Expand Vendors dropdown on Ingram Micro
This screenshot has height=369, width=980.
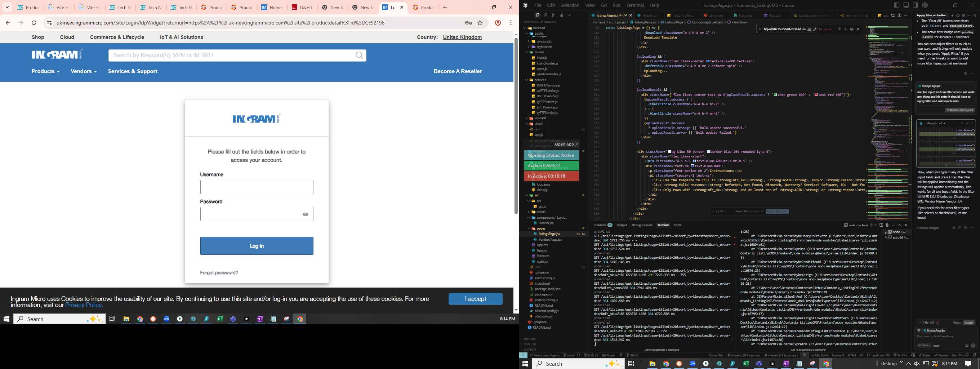84,71
